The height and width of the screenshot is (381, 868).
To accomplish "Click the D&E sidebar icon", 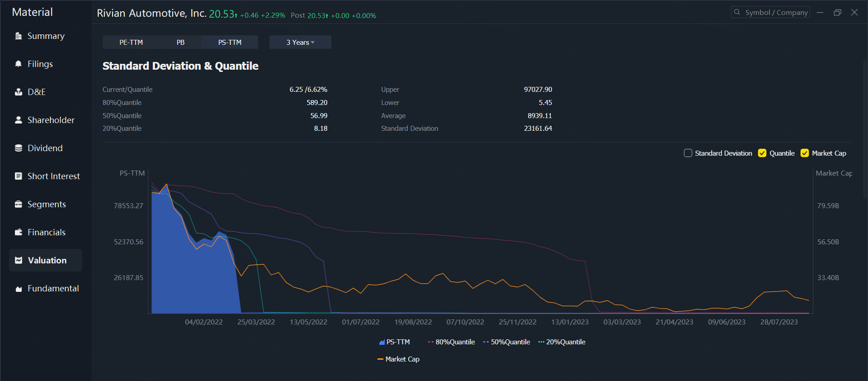I will coord(19,92).
